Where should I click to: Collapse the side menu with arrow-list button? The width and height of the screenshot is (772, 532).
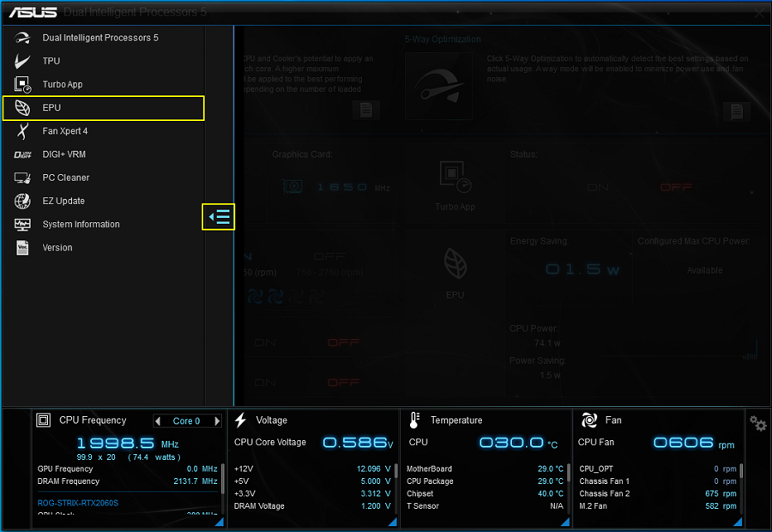219,217
